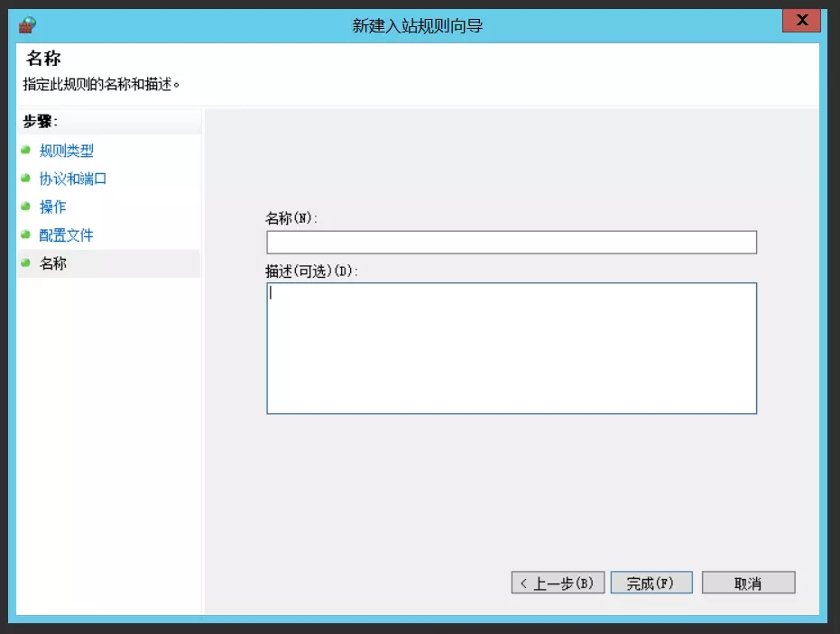This screenshot has width=840, height=634.
Task: Open the 协议和端口 step link
Action: [73, 179]
